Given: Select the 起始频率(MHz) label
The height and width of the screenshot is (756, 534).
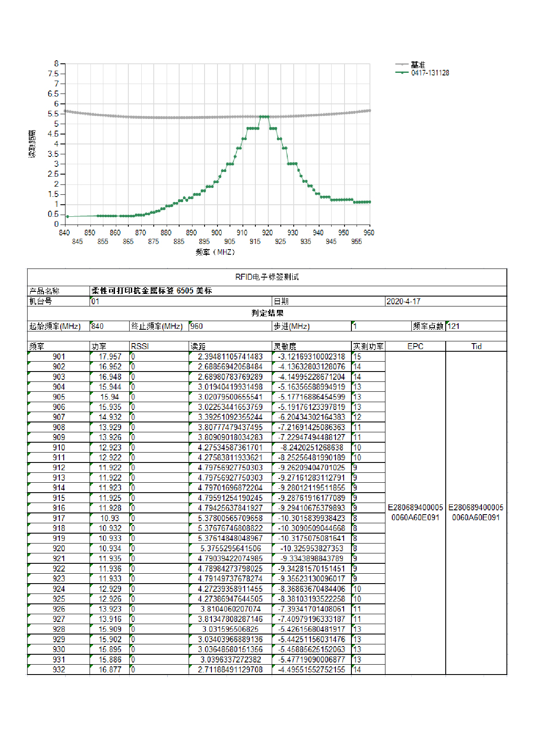Looking at the screenshot, I should coord(55,326).
